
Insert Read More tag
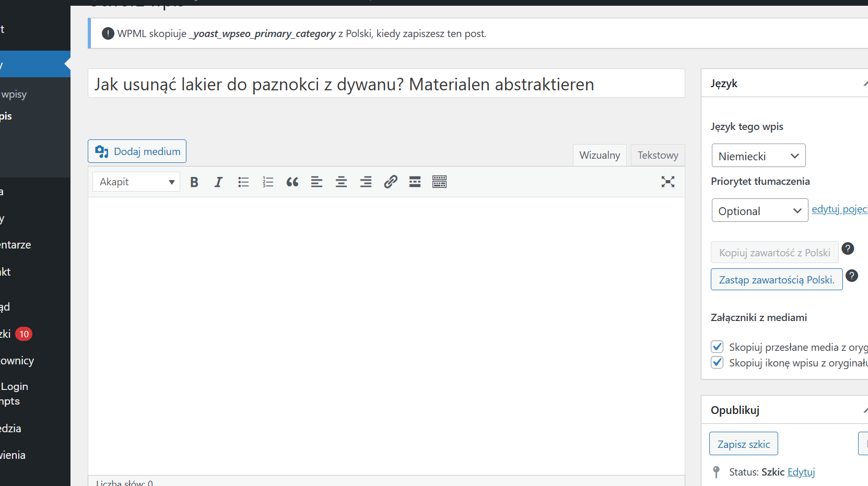(415, 182)
